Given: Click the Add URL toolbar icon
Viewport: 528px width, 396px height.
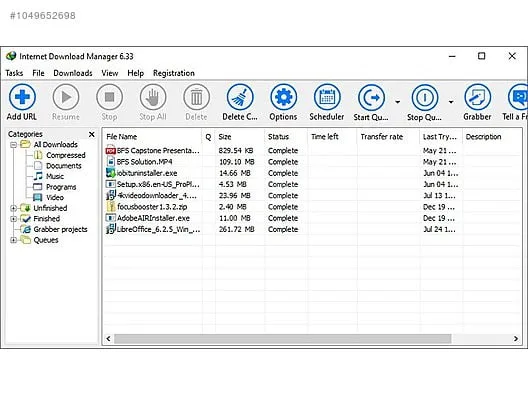Looking at the screenshot, I should tap(22, 97).
